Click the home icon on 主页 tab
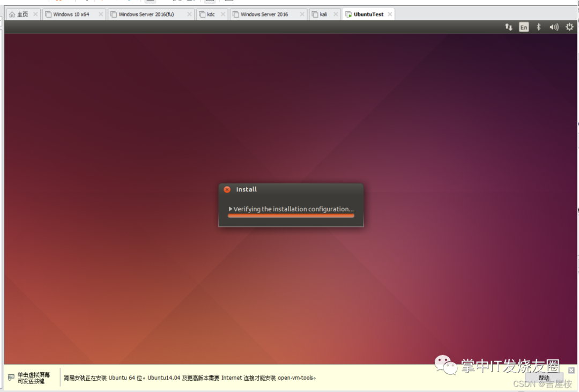The image size is (579, 392). pyautogui.click(x=12, y=14)
